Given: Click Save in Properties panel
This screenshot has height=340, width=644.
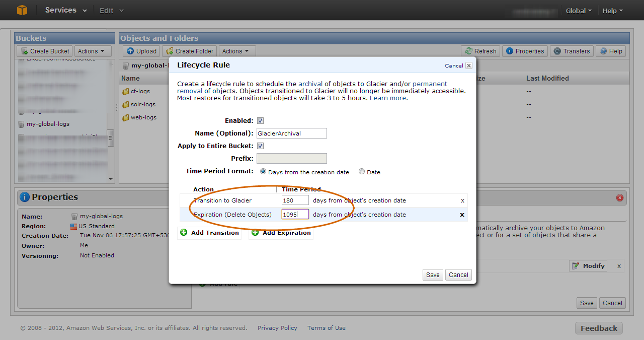Looking at the screenshot, I should pyautogui.click(x=587, y=303).
